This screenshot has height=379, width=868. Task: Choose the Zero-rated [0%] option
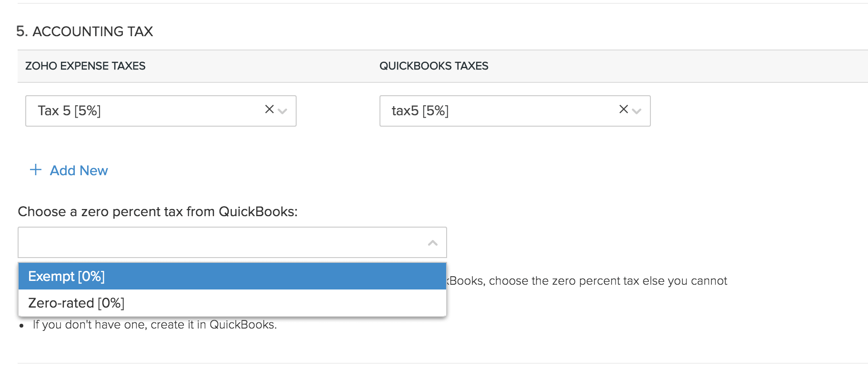tap(76, 303)
